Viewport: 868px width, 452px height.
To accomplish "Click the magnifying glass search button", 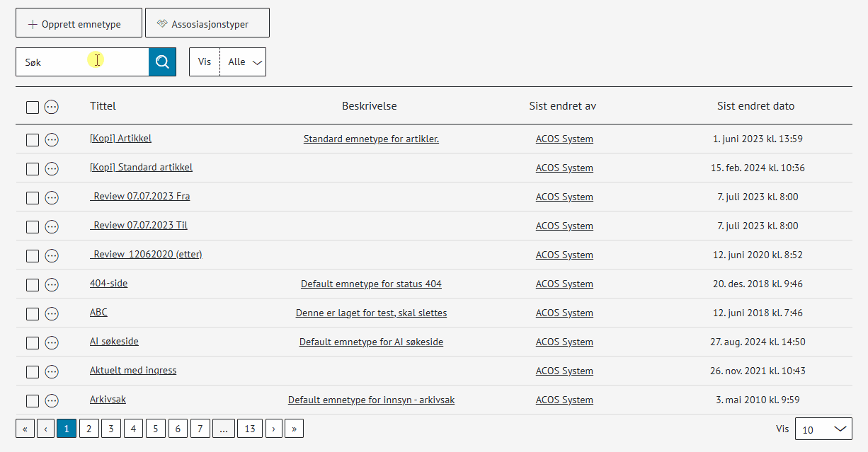I will [162, 62].
